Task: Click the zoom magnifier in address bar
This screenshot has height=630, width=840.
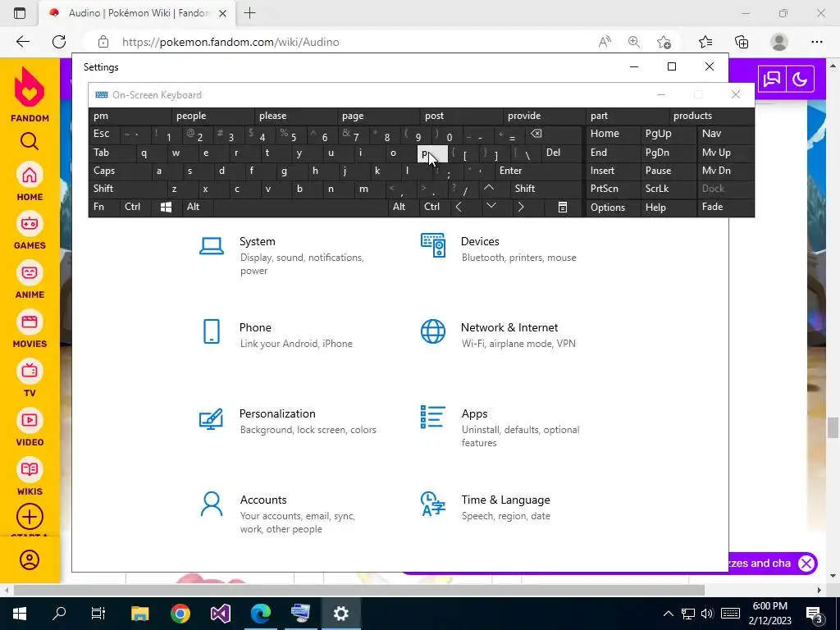Action: click(634, 42)
